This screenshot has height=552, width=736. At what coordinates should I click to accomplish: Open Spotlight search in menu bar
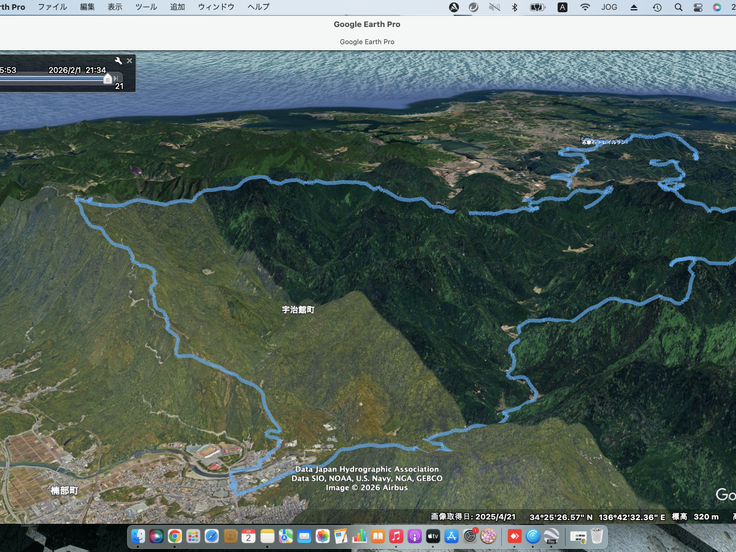pyautogui.click(x=679, y=7)
